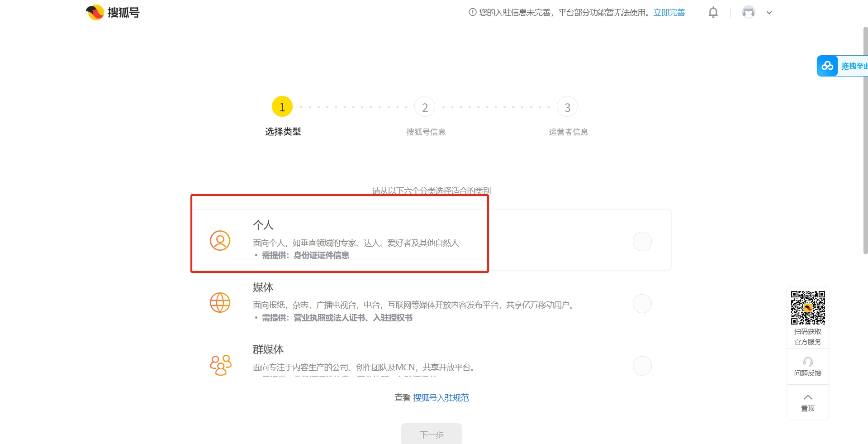The width and height of the screenshot is (868, 444).
Task: Choose the 群媒体 category title
Action: 268,349
